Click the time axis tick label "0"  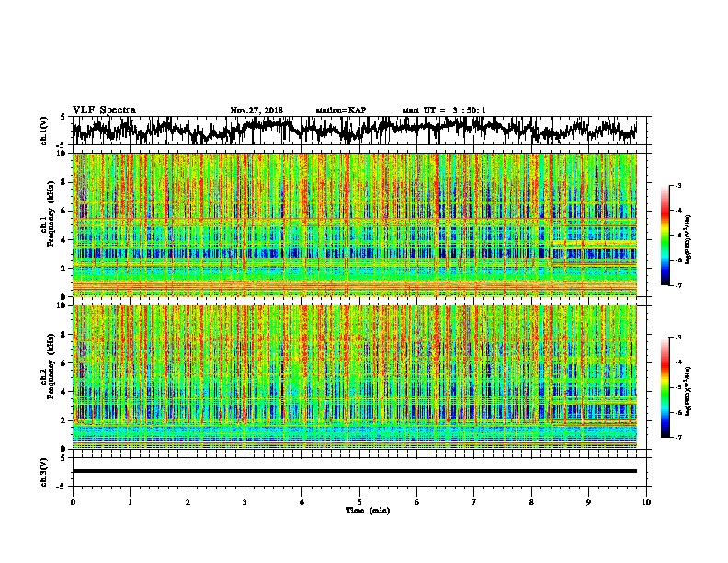73,502
